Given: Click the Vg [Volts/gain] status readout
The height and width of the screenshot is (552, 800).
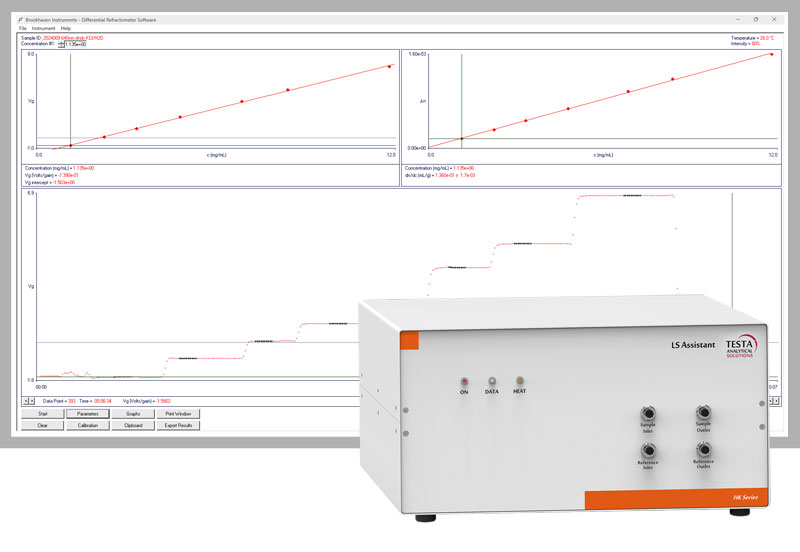Looking at the screenshot, I should pos(147,402).
